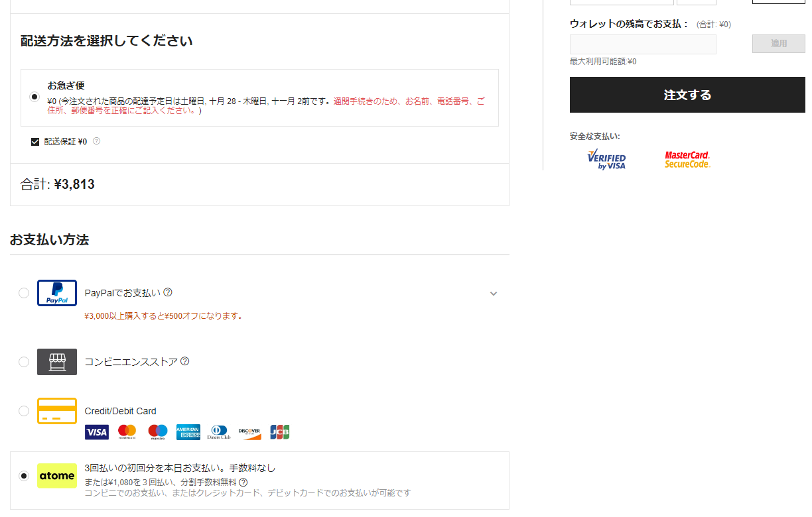Click the American Express logo

188,432
